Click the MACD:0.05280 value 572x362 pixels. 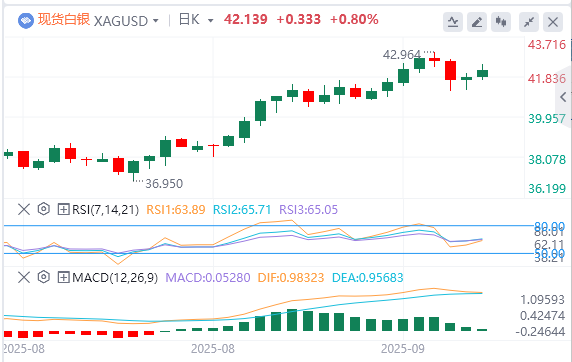[x=208, y=278]
